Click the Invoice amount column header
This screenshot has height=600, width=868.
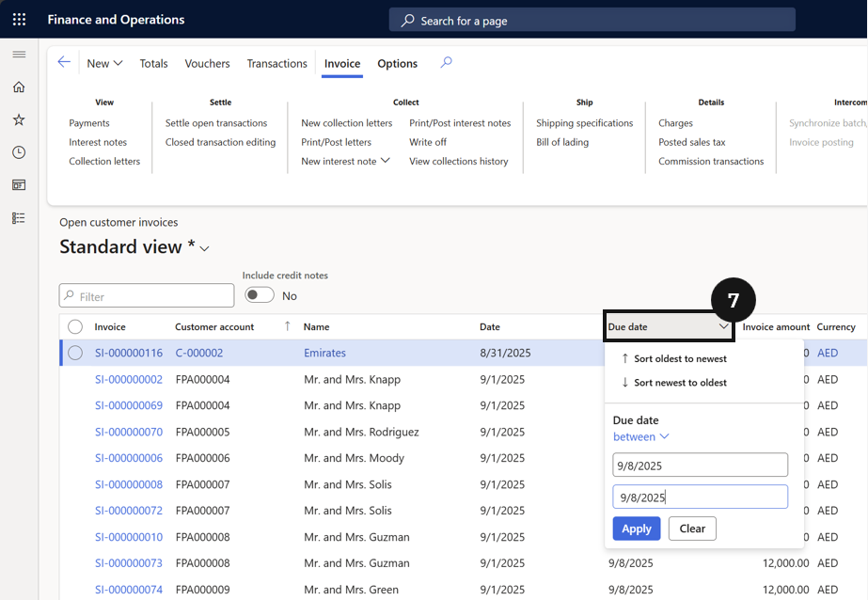[776, 326]
